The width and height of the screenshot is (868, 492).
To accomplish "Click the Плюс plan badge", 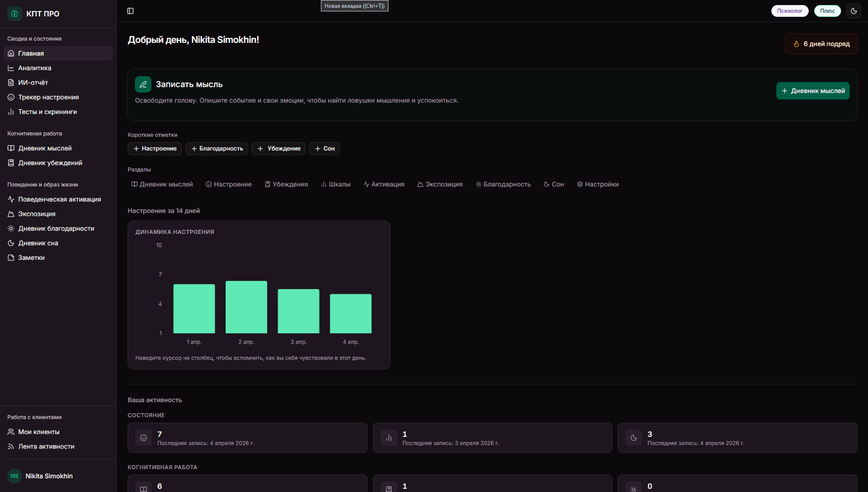I will [827, 11].
